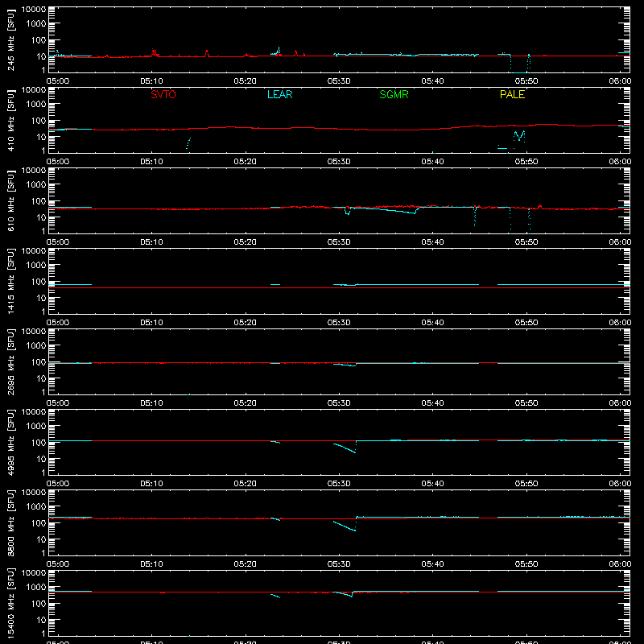Click 05:30 time label below 245 MHz plot
This screenshot has height=644, width=644.
pos(339,81)
